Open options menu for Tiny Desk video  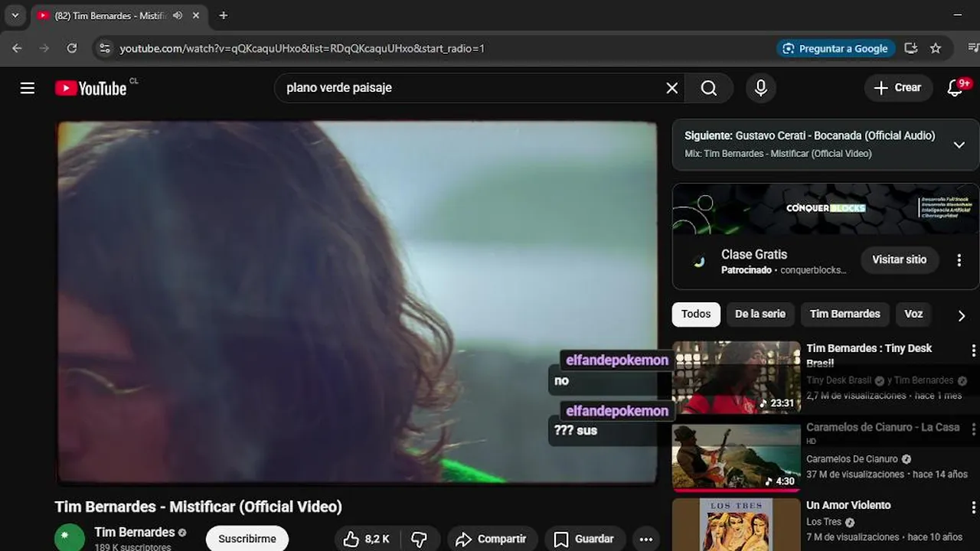973,351
